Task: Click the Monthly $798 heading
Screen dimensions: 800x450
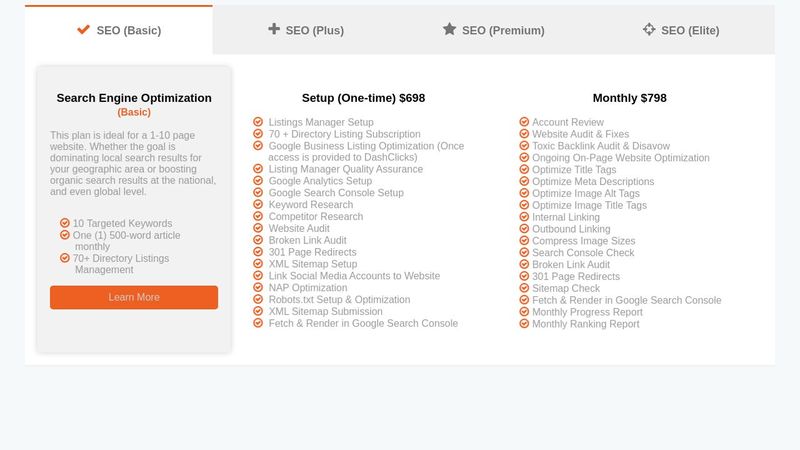Action: [x=629, y=98]
